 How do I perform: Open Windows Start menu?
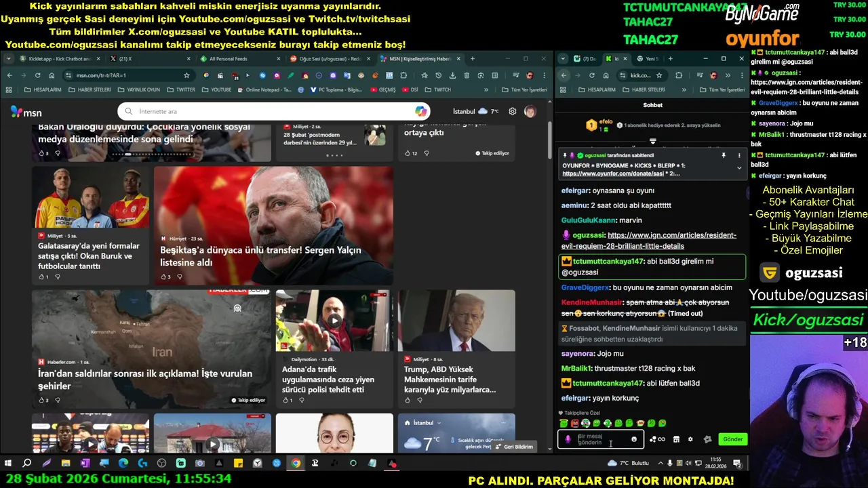[x=8, y=464]
